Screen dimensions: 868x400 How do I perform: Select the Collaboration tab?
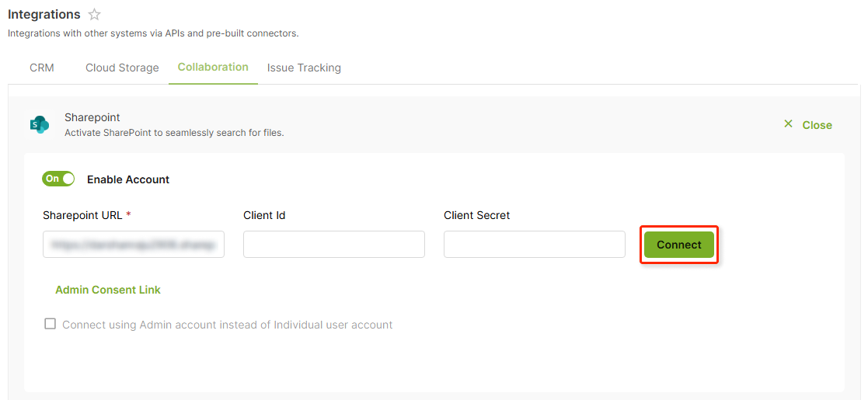click(x=213, y=67)
